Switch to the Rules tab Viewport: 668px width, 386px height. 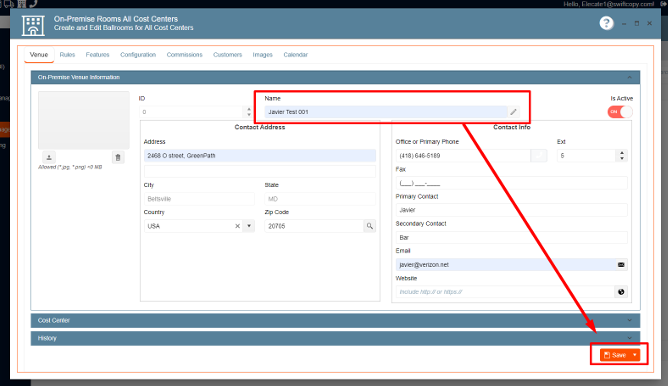67,55
